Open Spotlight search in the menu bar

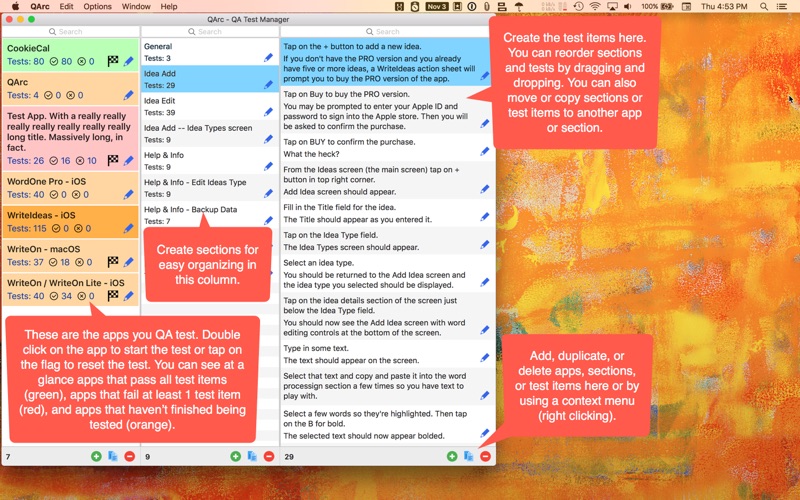pos(764,6)
